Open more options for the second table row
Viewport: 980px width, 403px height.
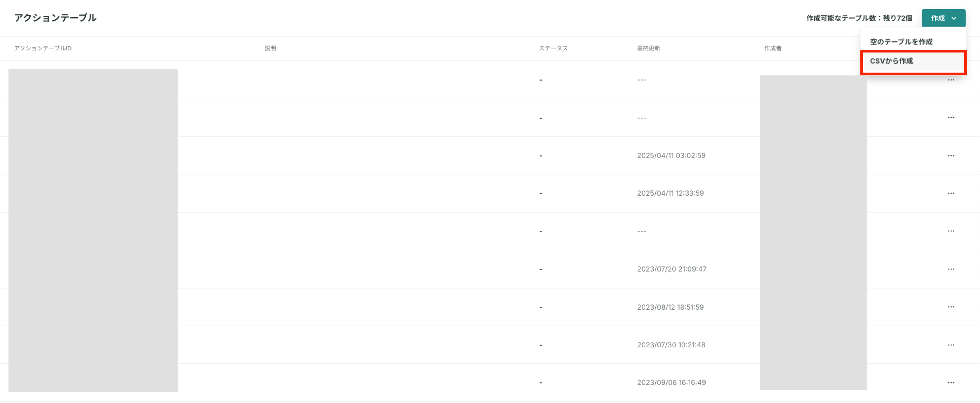pyautogui.click(x=951, y=118)
